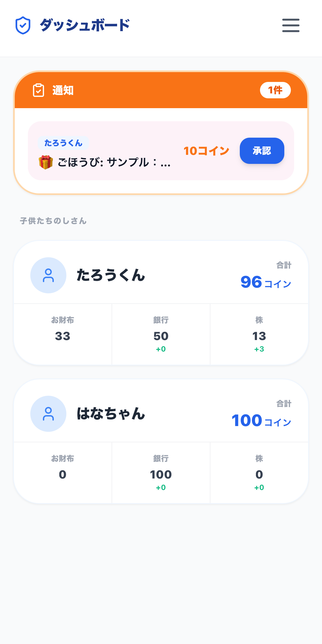
Task: Click はなちゃん's 100 コイン total
Action: (x=261, y=421)
